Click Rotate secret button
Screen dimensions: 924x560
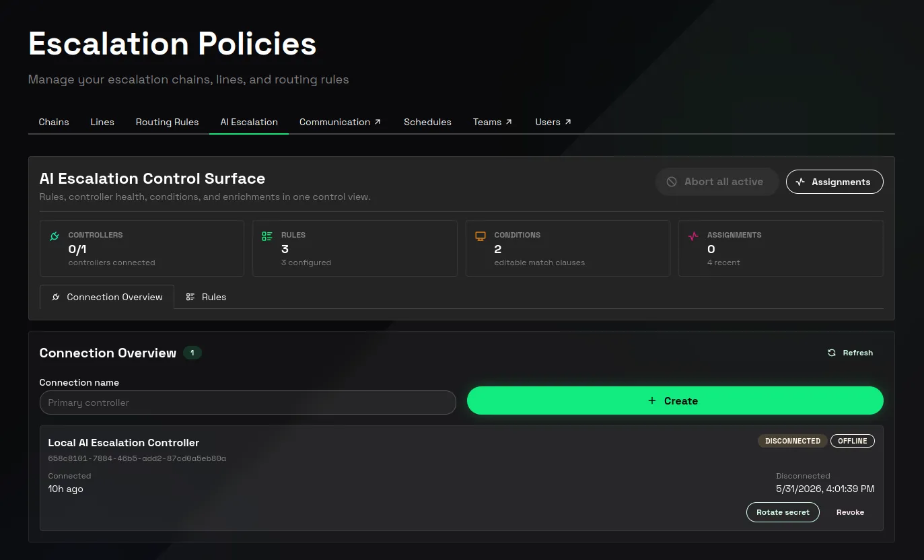tap(783, 512)
